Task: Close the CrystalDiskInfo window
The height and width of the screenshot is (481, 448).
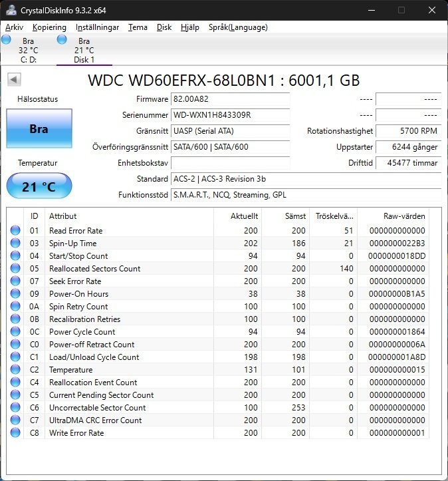Action: point(432,10)
